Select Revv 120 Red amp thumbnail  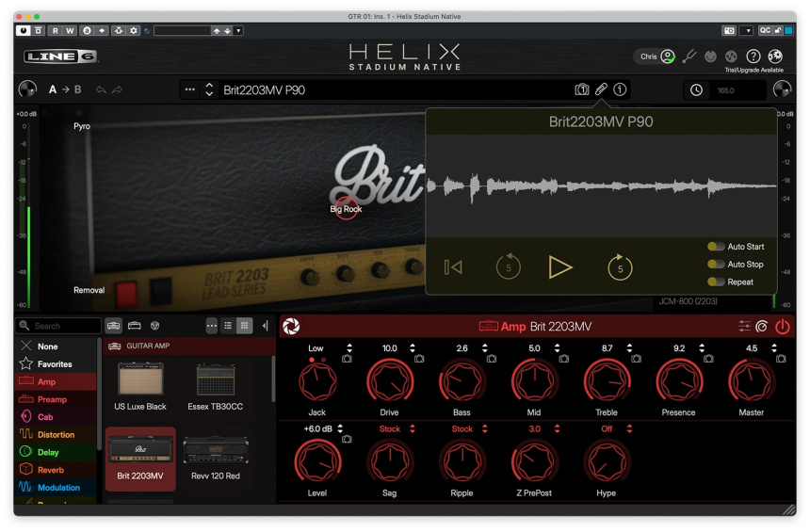(216, 459)
